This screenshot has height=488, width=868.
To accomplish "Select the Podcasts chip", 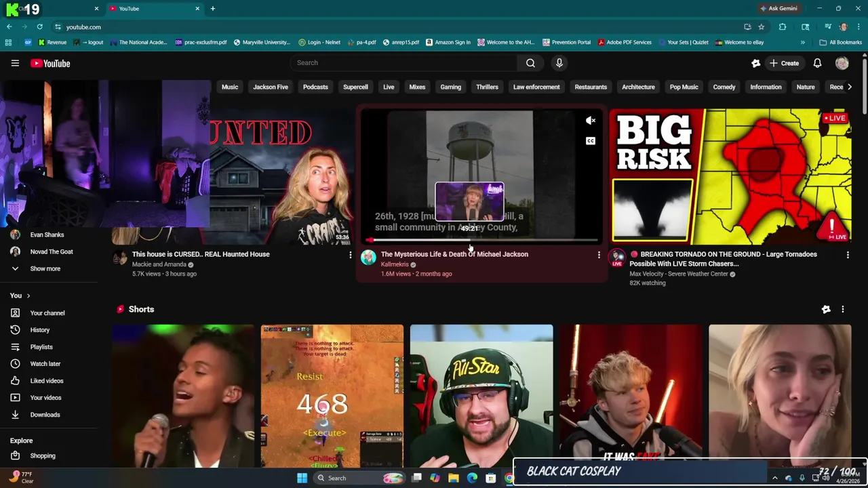I will click(x=315, y=87).
